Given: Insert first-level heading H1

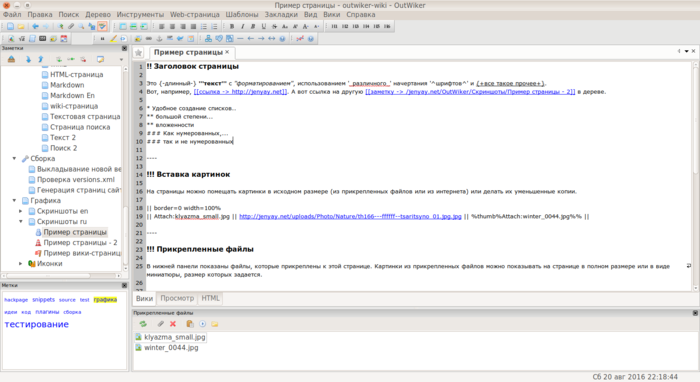Looking at the screenshot, I should coord(334,26).
